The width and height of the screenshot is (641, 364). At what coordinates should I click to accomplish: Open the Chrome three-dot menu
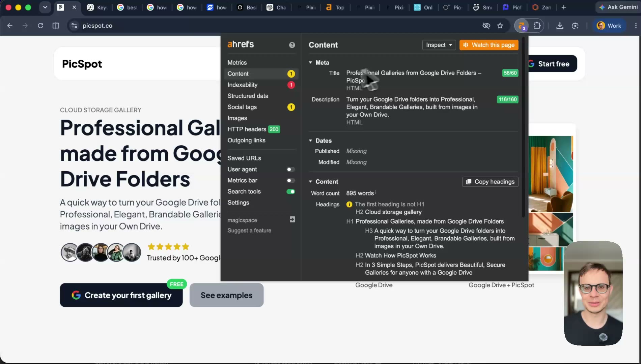[x=636, y=26]
